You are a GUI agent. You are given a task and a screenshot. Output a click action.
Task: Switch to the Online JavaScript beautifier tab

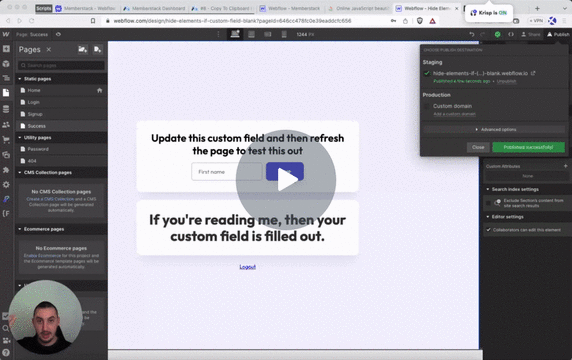pyautogui.click(x=359, y=8)
